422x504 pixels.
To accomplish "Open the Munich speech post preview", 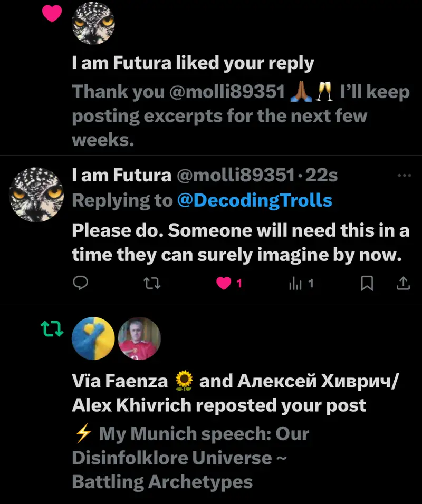I will click(190, 458).
